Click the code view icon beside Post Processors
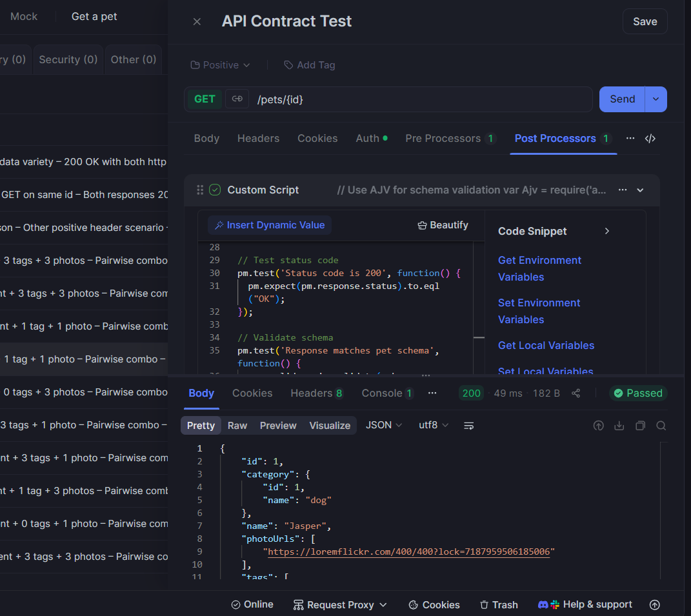The height and width of the screenshot is (616, 691). [x=651, y=138]
